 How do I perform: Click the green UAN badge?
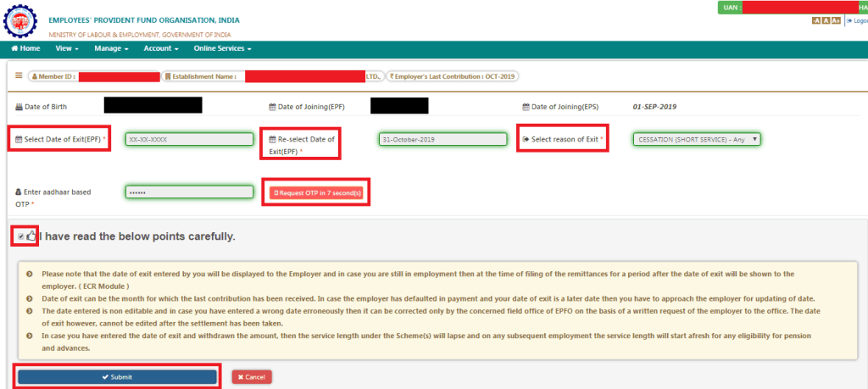[x=793, y=8]
